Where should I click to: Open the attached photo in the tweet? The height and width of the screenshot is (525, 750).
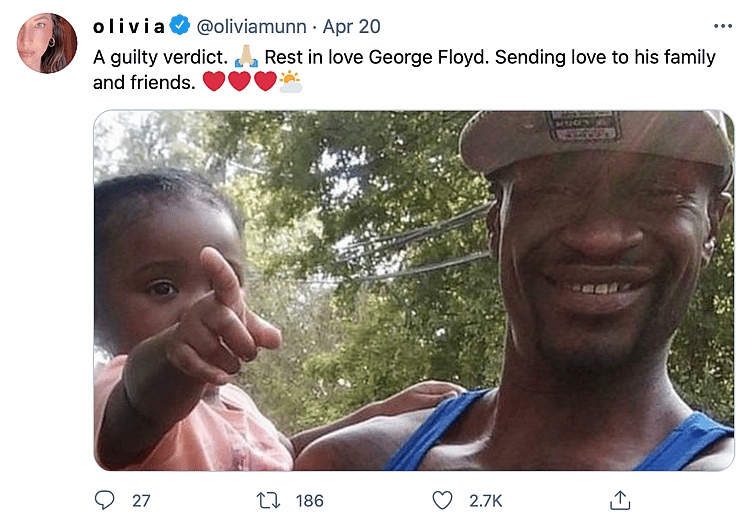pyautogui.click(x=413, y=290)
